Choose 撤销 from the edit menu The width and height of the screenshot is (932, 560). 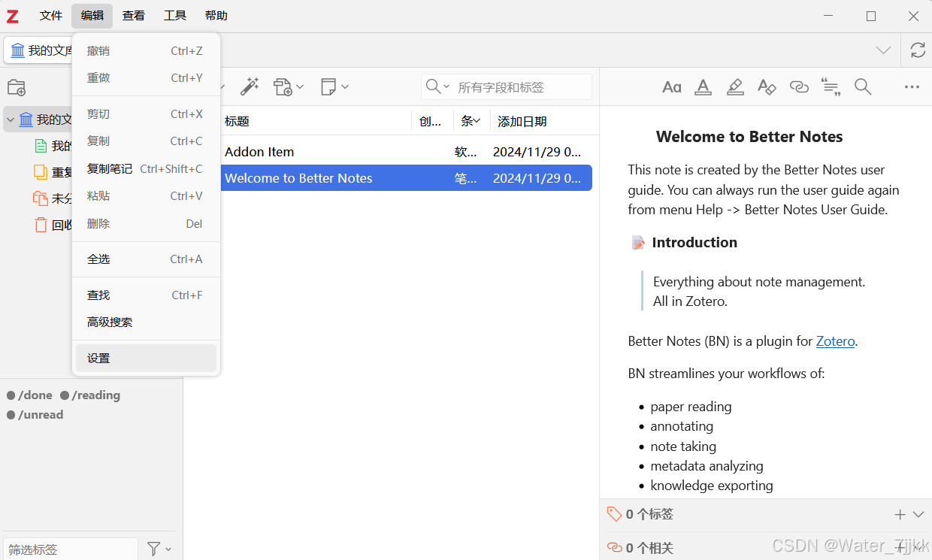[x=146, y=50]
